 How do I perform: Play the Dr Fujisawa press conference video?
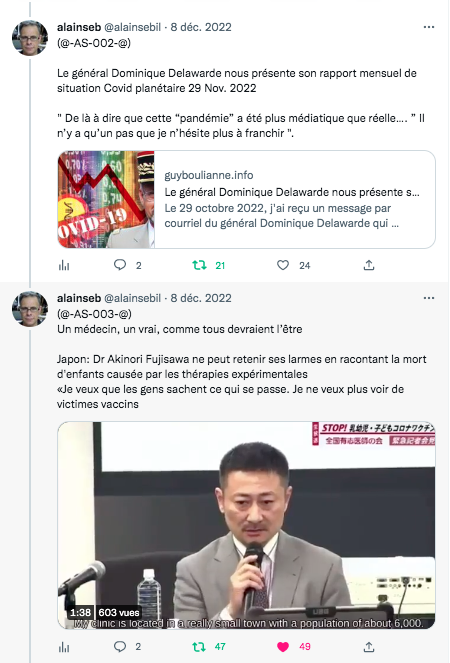[x=247, y=525]
